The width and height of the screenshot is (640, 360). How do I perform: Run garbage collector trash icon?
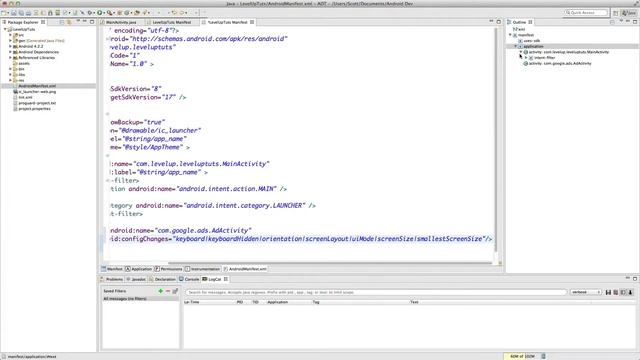pos(543,356)
